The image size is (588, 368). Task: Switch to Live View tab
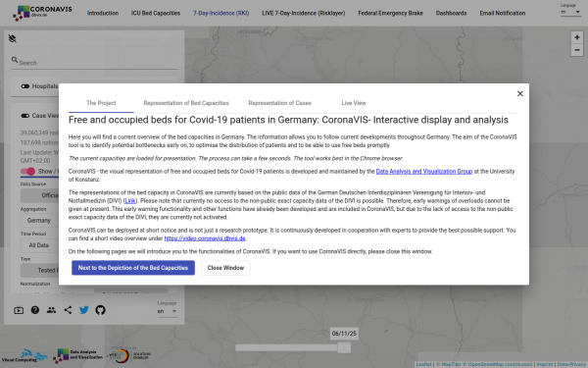[354, 103]
